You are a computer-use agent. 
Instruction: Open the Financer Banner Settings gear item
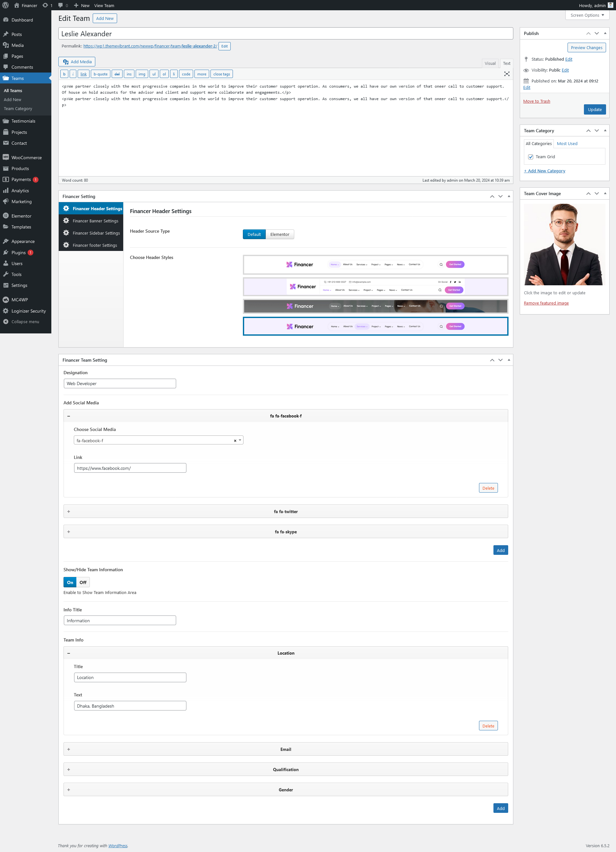66,221
